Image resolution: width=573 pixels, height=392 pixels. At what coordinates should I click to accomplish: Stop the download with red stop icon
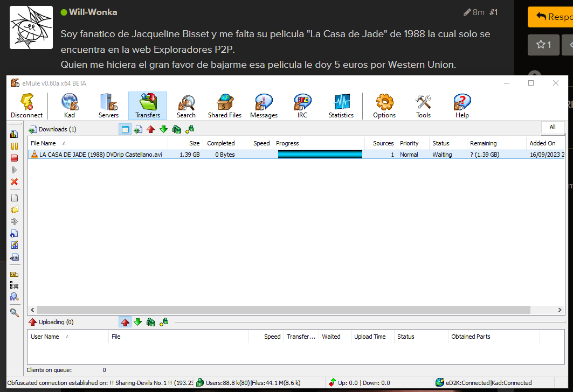coord(14,158)
